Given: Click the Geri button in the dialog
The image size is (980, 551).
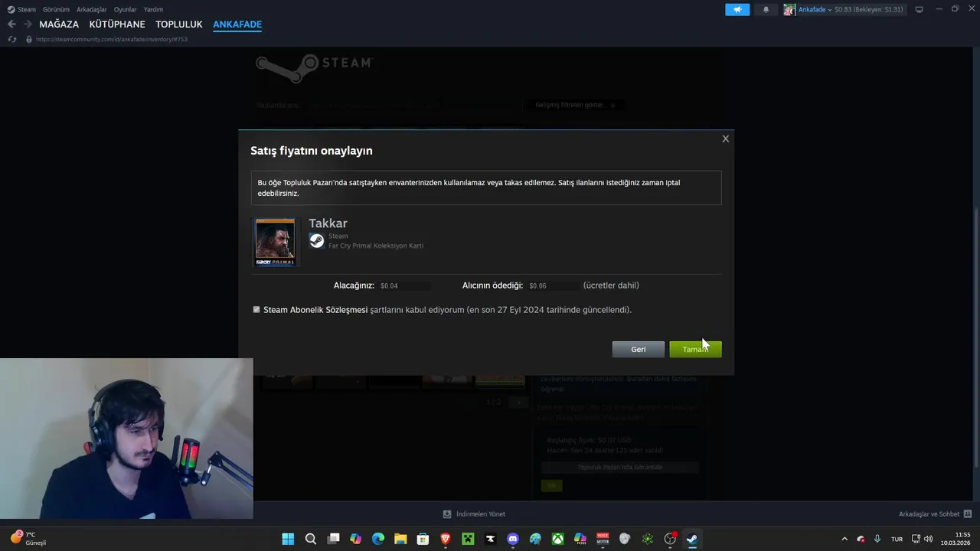Looking at the screenshot, I should [x=638, y=349].
